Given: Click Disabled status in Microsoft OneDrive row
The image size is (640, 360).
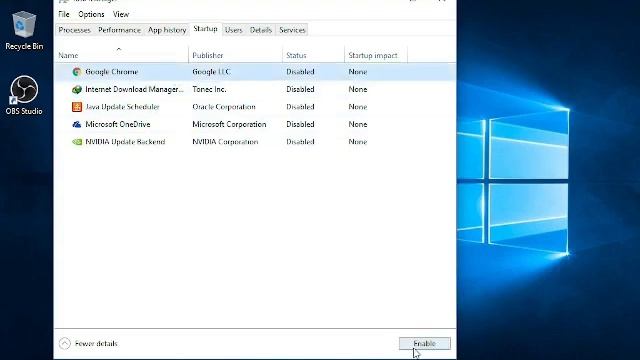Looking at the screenshot, I should pyautogui.click(x=300, y=124).
